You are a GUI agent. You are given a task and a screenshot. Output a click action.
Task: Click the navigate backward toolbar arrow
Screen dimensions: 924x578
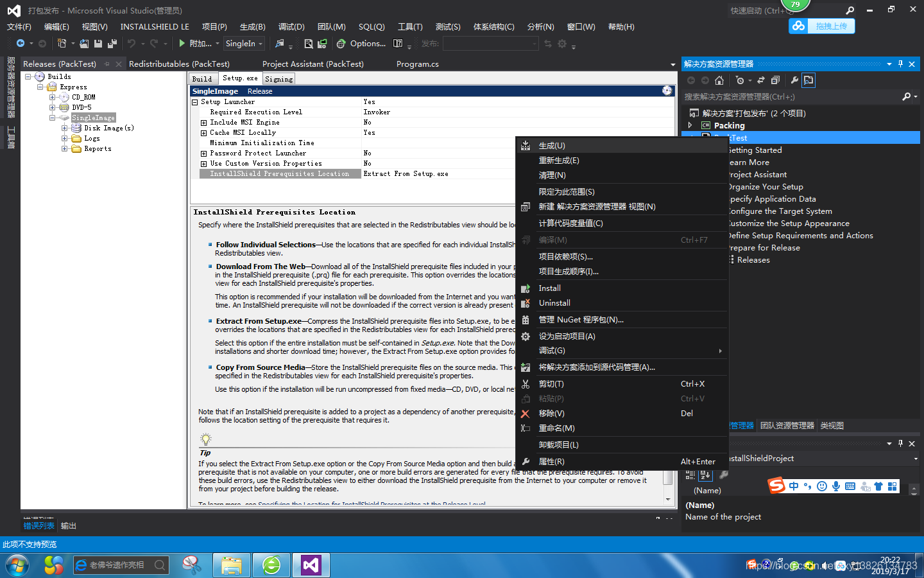[x=21, y=43]
